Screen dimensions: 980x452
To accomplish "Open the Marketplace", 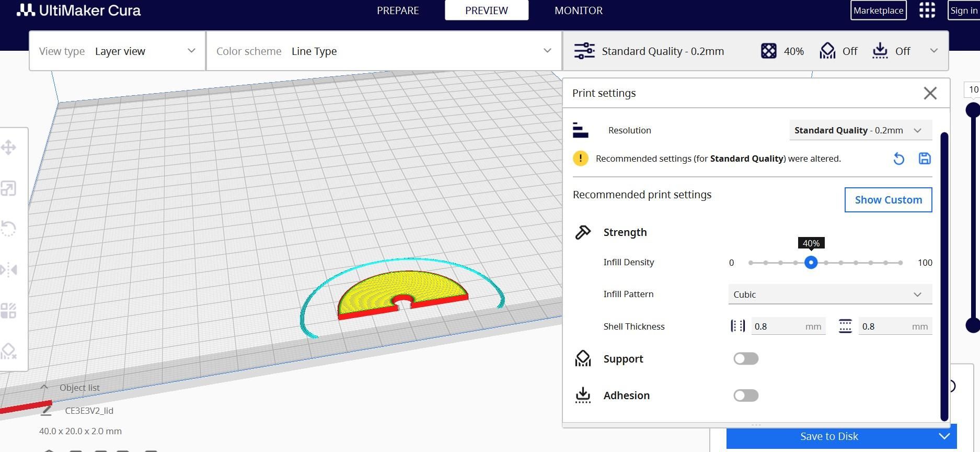I will click(879, 10).
